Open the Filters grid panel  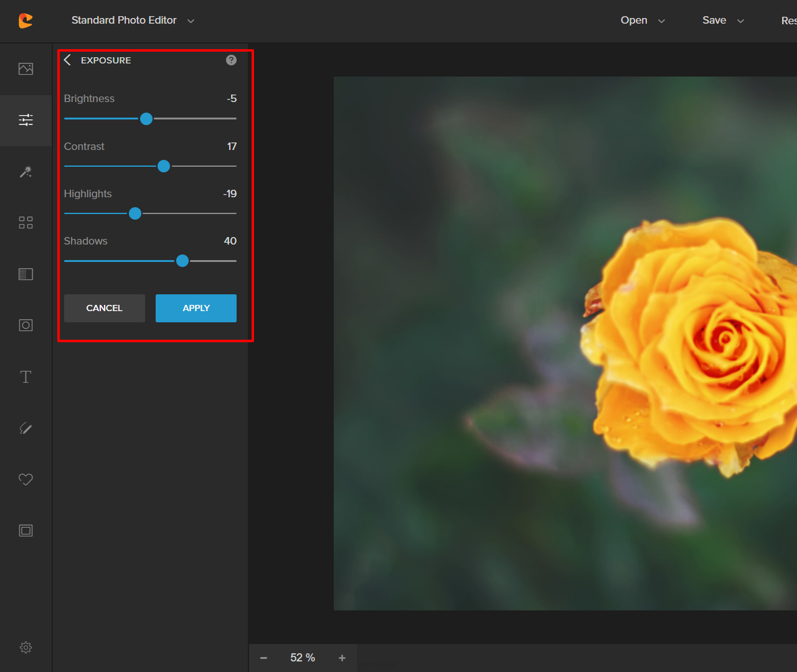point(26,222)
